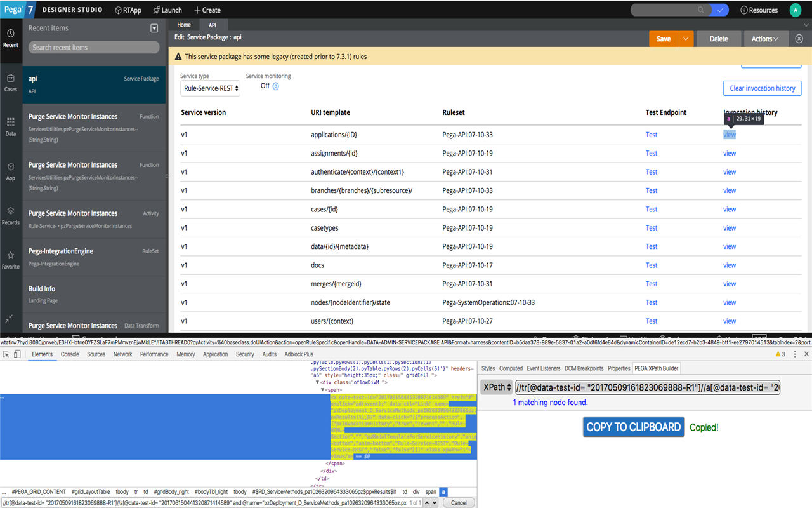The height and width of the screenshot is (508, 812).
Task: Switch to the Event Listeners sidebar tab
Action: click(544, 368)
